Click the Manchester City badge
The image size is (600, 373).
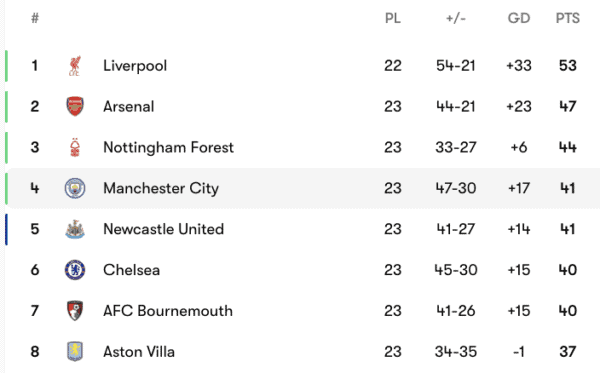pyautogui.click(x=75, y=188)
